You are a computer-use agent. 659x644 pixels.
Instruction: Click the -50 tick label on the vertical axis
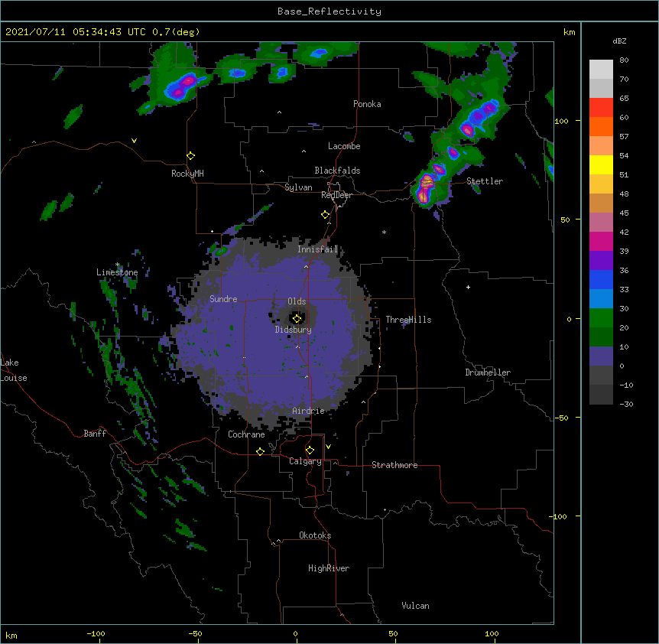(561, 418)
